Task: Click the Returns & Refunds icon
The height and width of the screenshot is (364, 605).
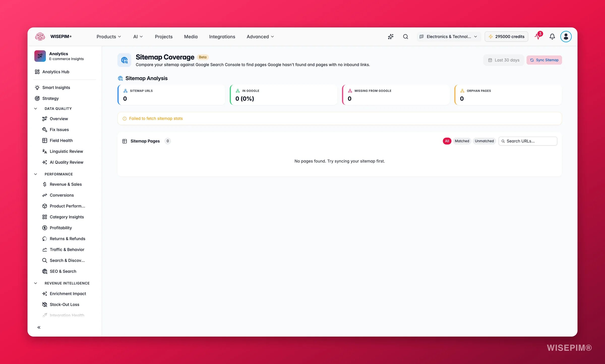Action: (x=45, y=239)
